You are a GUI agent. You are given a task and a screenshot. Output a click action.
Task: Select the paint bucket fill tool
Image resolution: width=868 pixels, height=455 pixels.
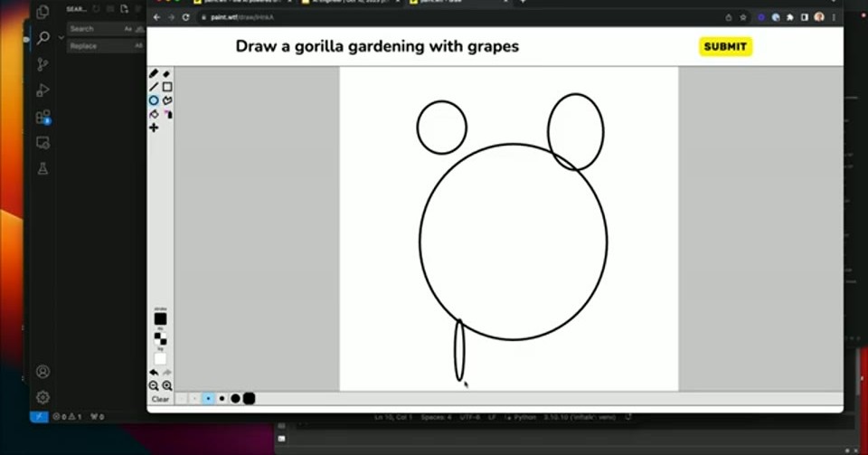point(154,114)
